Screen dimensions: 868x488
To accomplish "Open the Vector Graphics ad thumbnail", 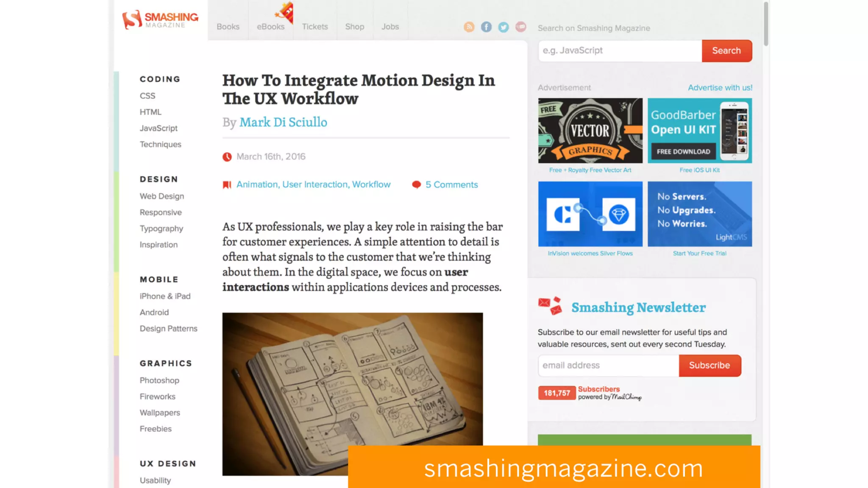I will (x=590, y=130).
